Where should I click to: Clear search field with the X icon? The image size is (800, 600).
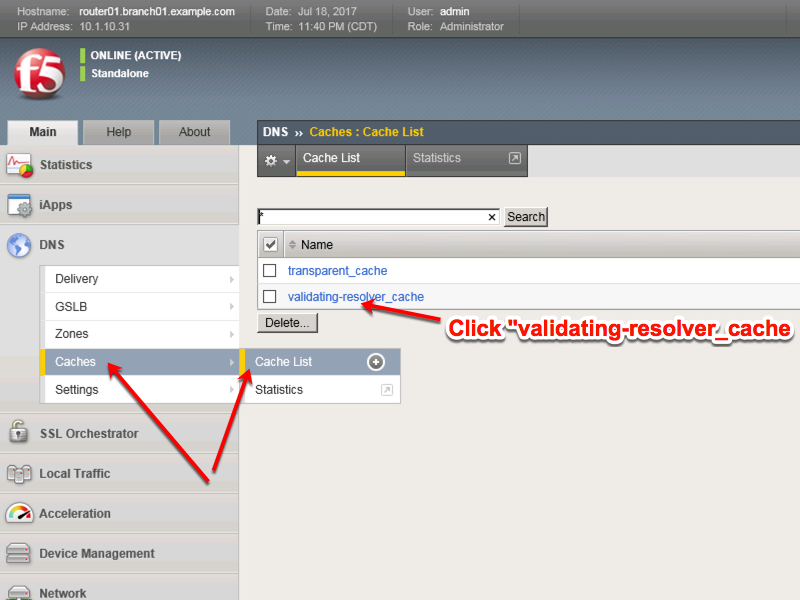(x=492, y=217)
